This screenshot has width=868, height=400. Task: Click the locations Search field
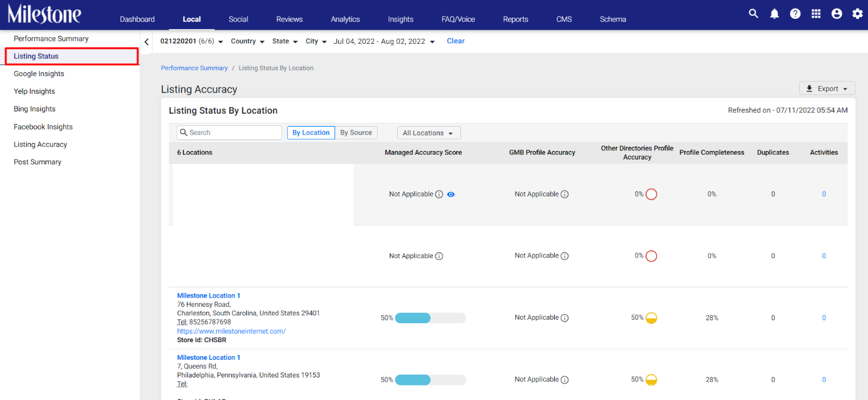click(229, 133)
